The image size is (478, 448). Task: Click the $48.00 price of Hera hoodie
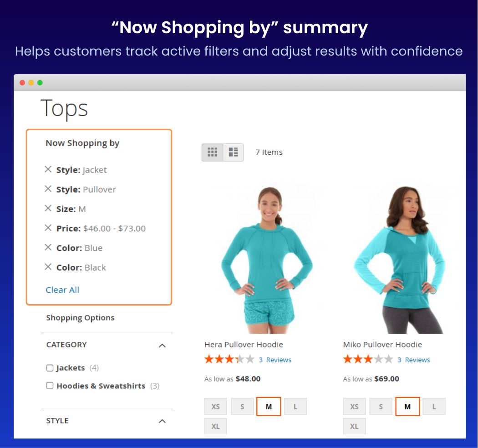coord(248,379)
